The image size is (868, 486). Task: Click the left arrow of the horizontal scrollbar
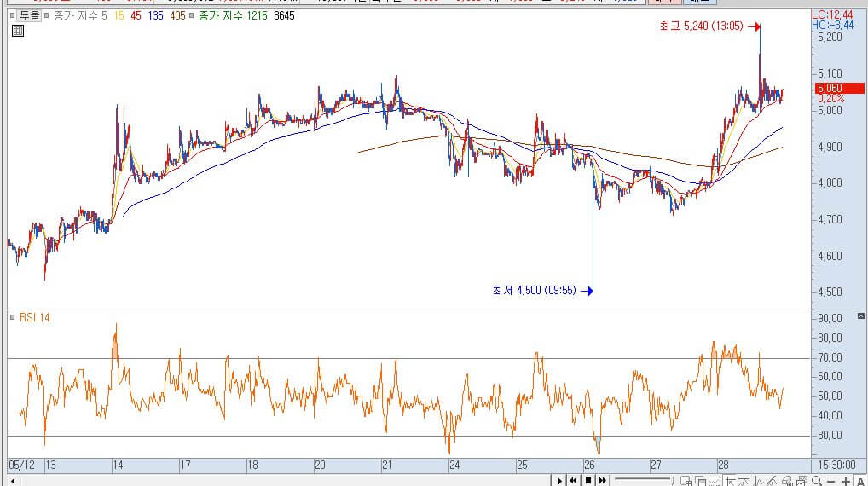[13, 481]
